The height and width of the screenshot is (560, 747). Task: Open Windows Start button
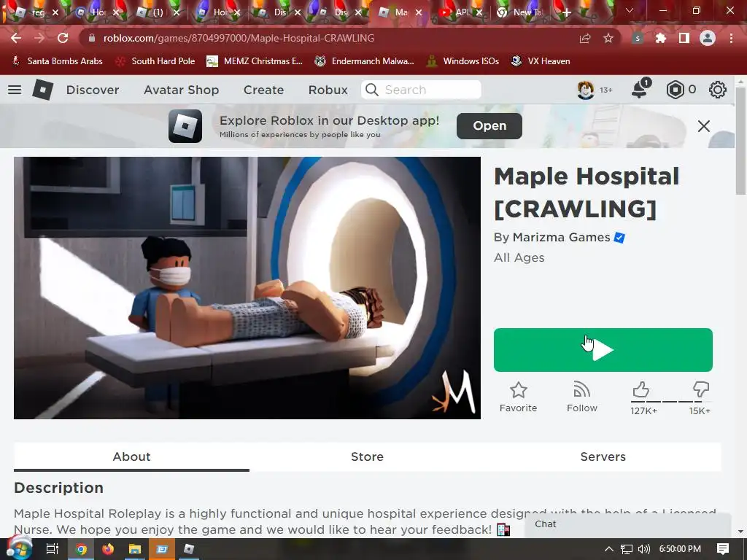pos(18,548)
